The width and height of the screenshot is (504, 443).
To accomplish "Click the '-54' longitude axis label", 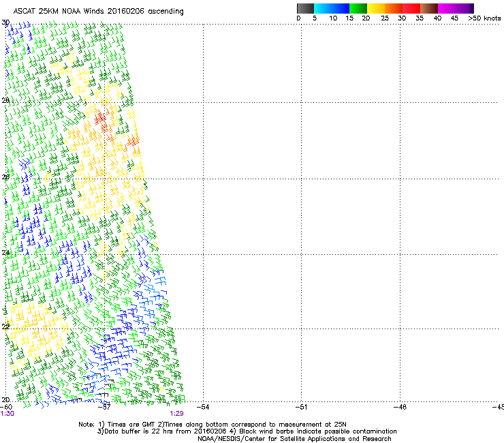I will [203, 407].
